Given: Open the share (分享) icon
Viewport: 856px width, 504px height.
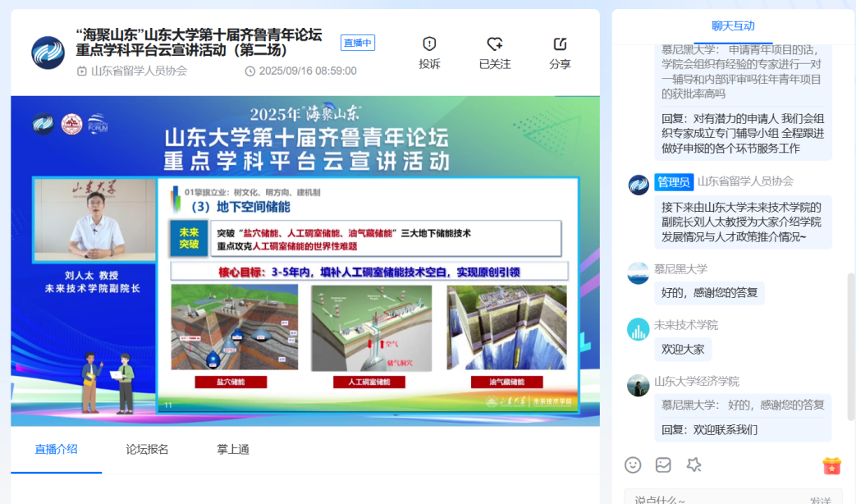Looking at the screenshot, I should (560, 44).
